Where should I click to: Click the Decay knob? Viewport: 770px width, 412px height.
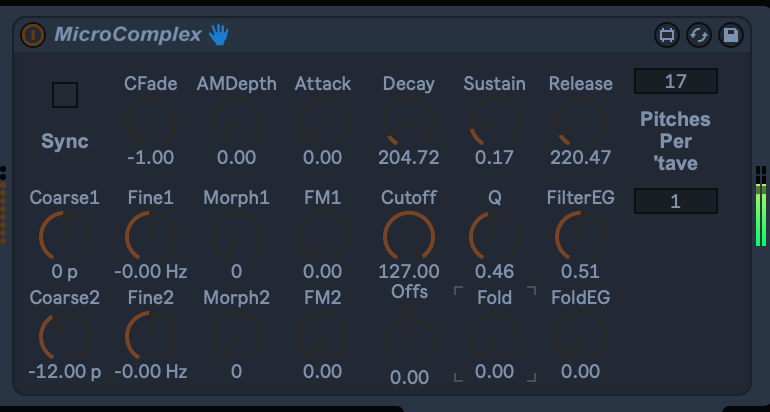pyautogui.click(x=409, y=123)
